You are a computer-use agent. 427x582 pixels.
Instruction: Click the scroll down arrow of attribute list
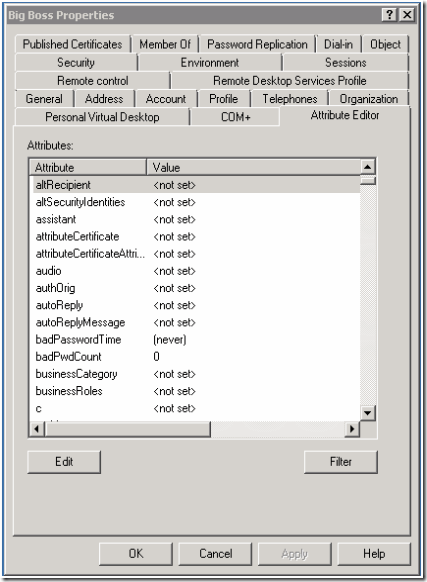pyautogui.click(x=368, y=413)
